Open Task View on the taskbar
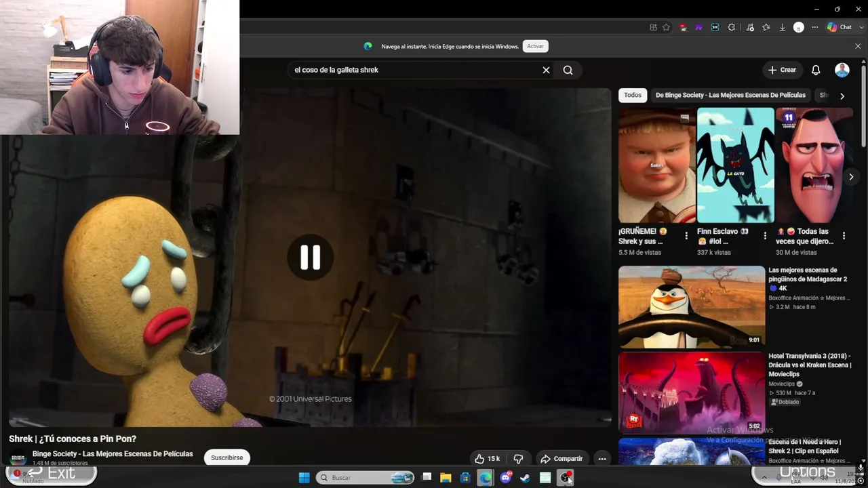The width and height of the screenshot is (868, 488). tap(427, 478)
